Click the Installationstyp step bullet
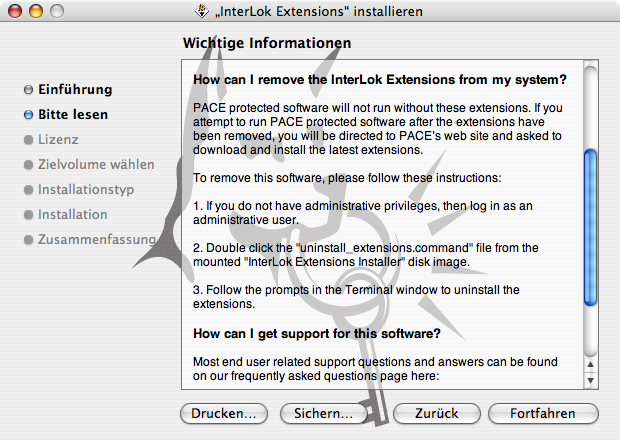620x440 pixels. (x=28, y=190)
